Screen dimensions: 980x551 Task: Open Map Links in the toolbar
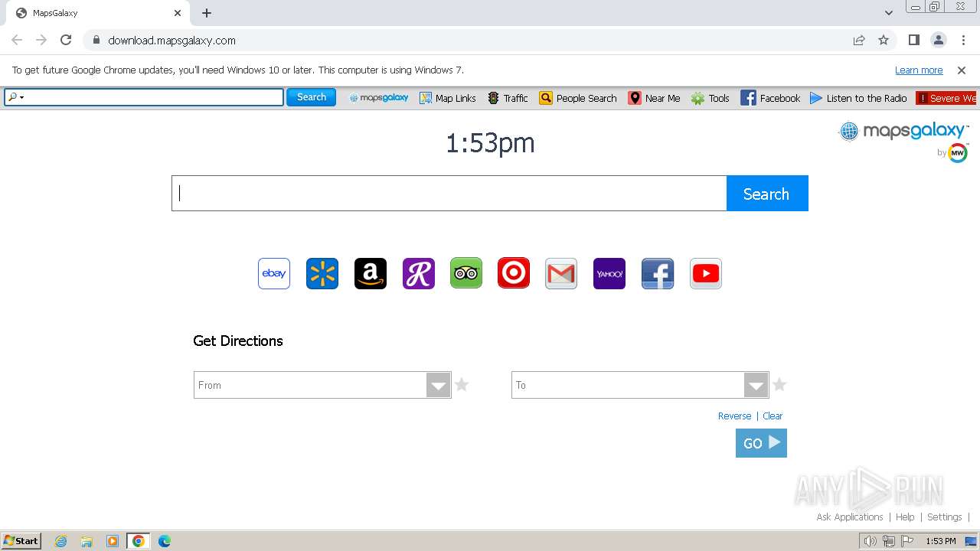[x=448, y=98]
